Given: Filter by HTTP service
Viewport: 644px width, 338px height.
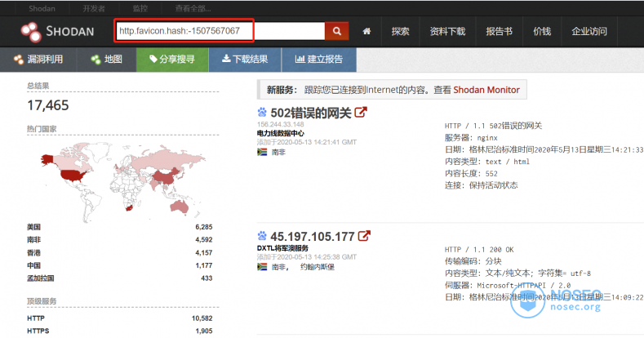Looking at the screenshot, I should (36, 318).
